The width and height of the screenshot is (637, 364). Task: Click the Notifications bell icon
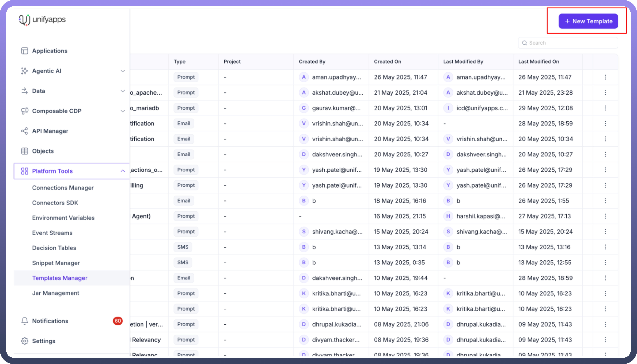coord(25,321)
